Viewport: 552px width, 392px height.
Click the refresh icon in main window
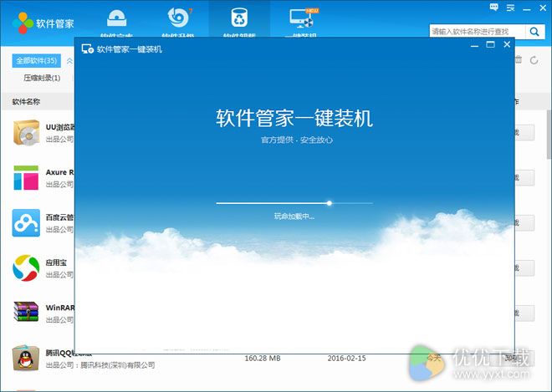[534, 60]
